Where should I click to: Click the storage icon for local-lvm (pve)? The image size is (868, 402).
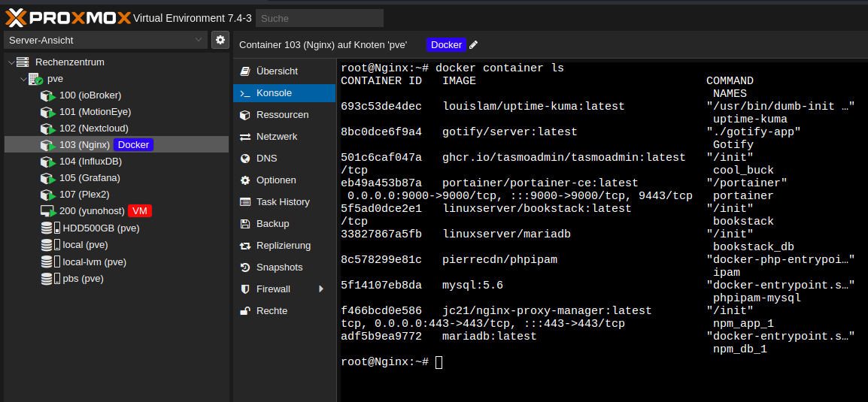tap(50, 261)
